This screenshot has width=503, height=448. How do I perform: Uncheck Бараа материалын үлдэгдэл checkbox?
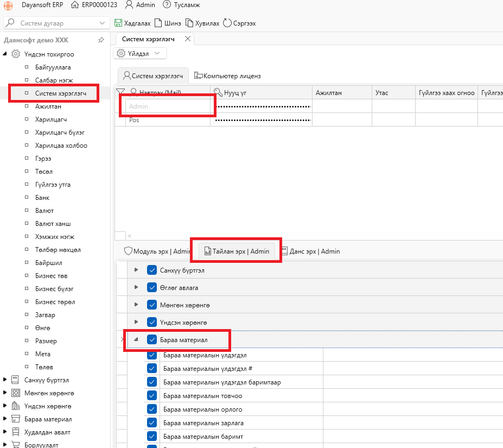152,355
